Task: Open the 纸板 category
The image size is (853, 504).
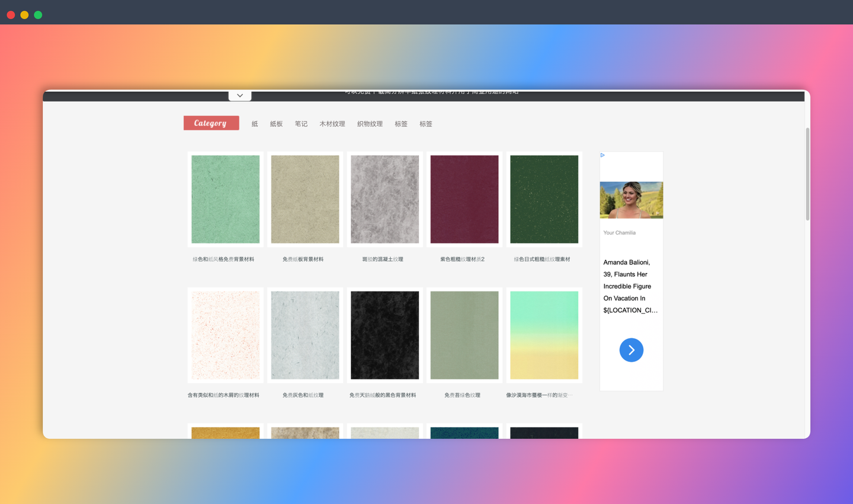Action: [x=276, y=124]
